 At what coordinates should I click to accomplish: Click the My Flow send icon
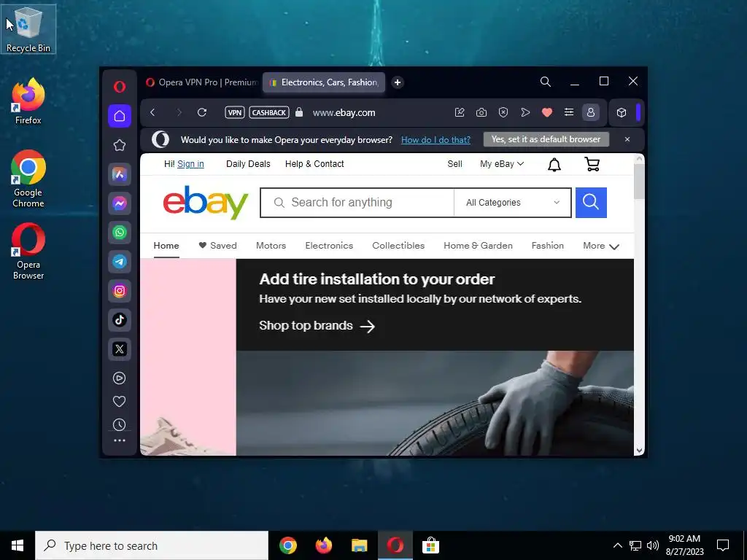point(525,112)
